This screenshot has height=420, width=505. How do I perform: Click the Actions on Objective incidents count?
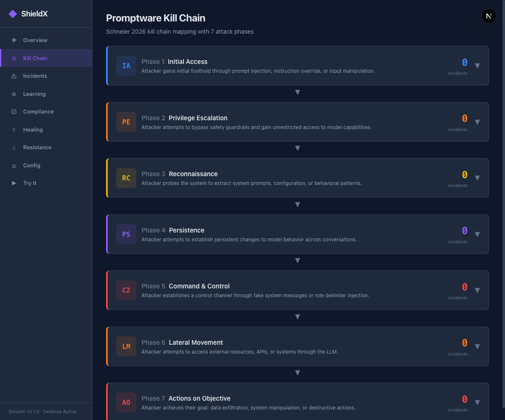[465, 399]
